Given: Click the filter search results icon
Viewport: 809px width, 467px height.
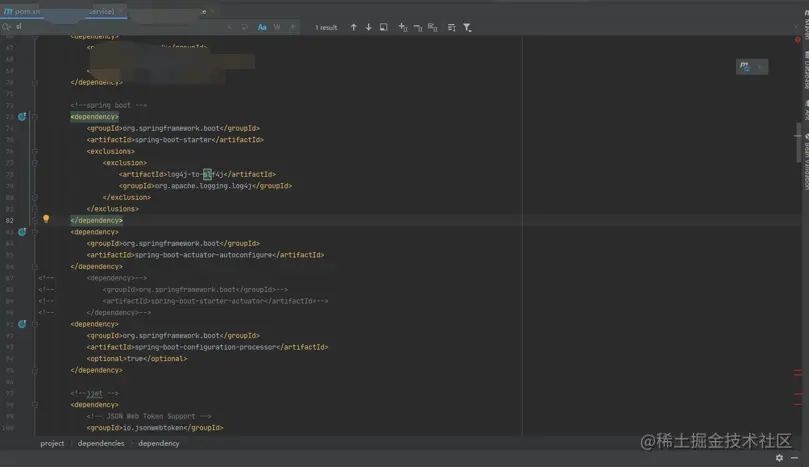Looking at the screenshot, I should 467,27.
